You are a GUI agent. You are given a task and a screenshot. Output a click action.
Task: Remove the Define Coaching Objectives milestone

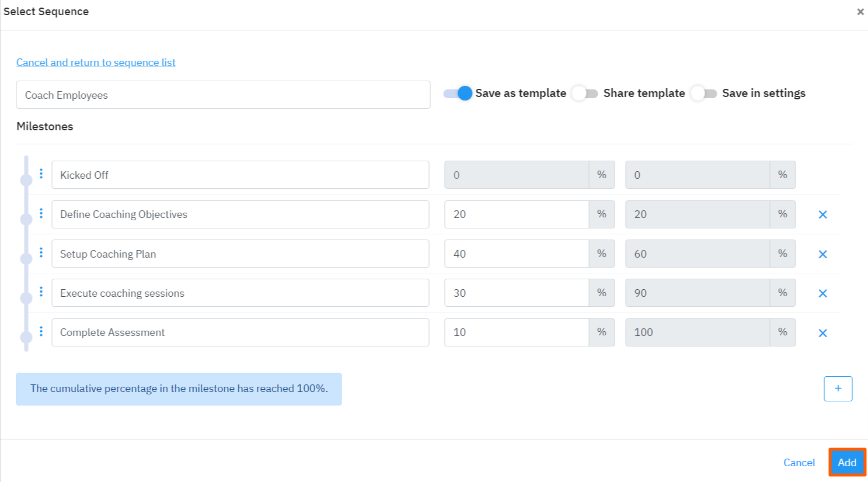(822, 214)
